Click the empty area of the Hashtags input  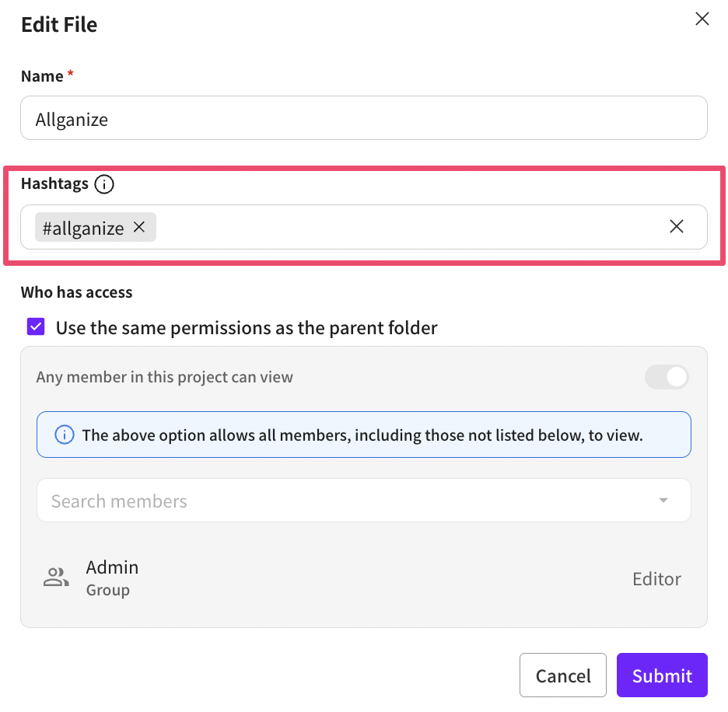[404, 227]
